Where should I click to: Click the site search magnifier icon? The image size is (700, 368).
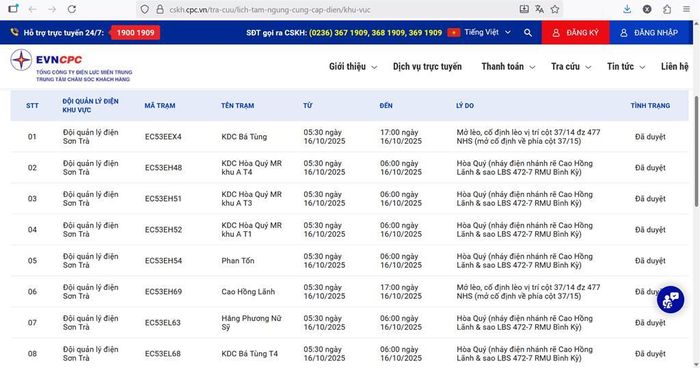528,33
